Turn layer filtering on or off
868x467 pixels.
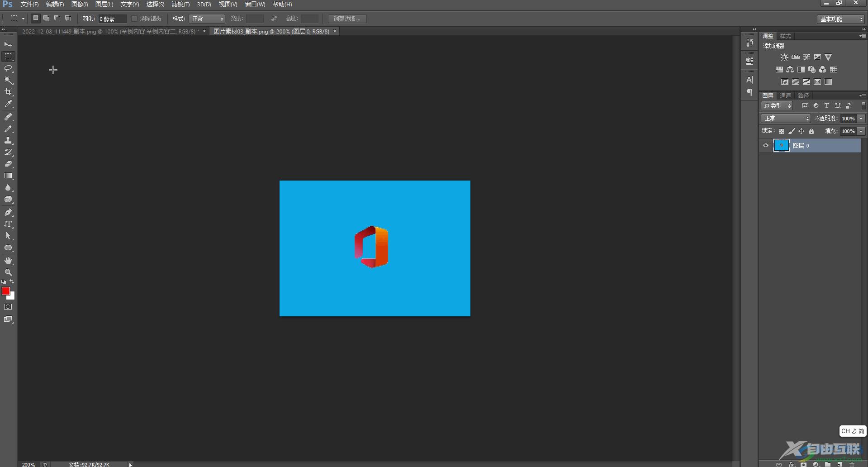tap(863, 106)
